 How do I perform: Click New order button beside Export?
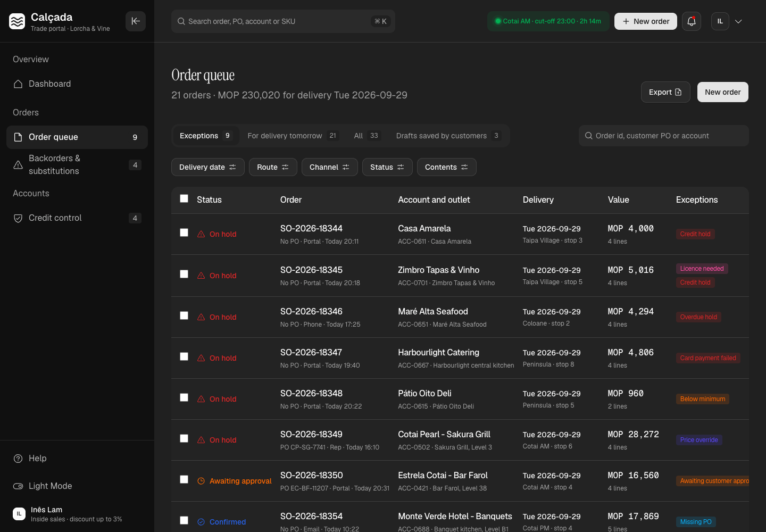click(x=723, y=92)
